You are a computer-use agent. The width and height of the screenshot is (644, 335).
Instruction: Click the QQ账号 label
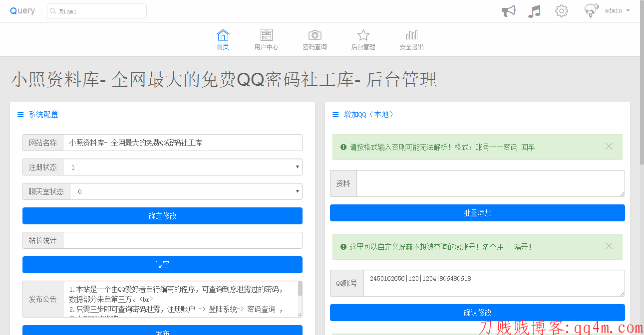[347, 283]
